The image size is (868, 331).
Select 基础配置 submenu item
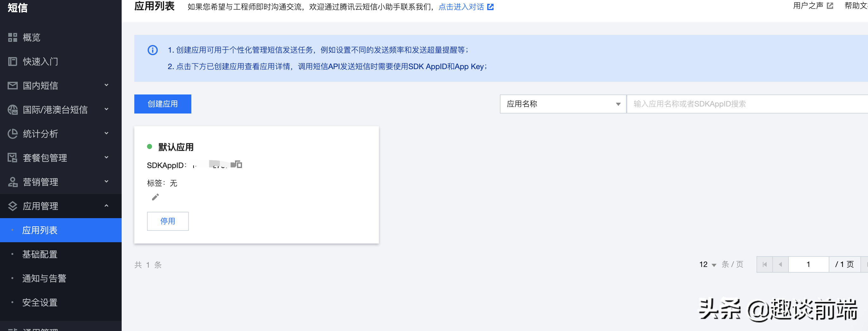[61, 254]
